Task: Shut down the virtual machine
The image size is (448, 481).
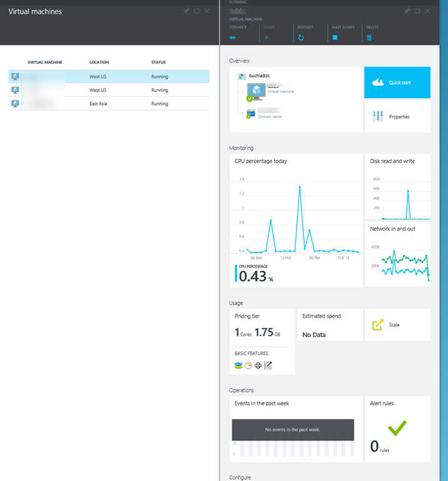Action: 335,38
